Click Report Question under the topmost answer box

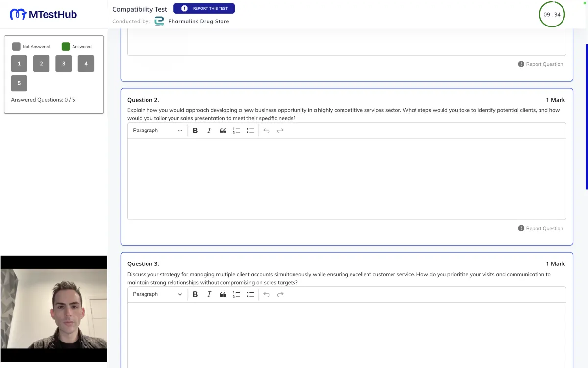tap(540, 64)
